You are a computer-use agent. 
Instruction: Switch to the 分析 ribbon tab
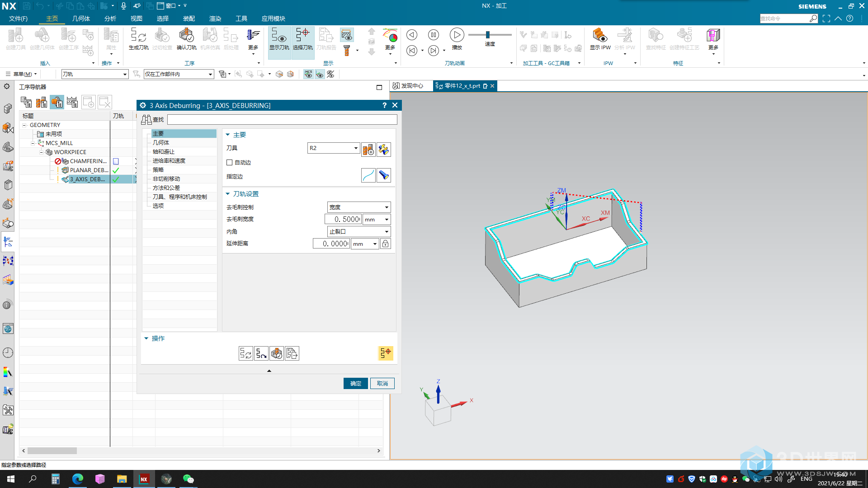[110, 19]
